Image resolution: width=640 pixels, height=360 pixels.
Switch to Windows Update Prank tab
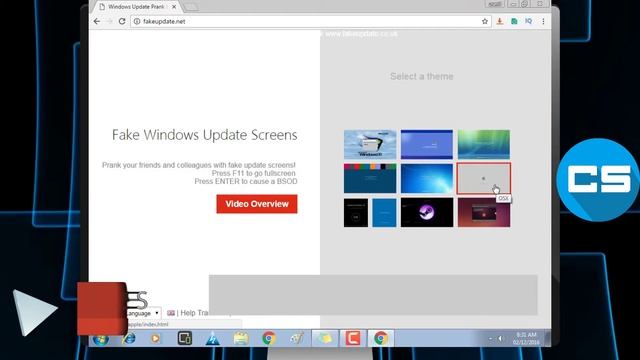(x=136, y=7)
